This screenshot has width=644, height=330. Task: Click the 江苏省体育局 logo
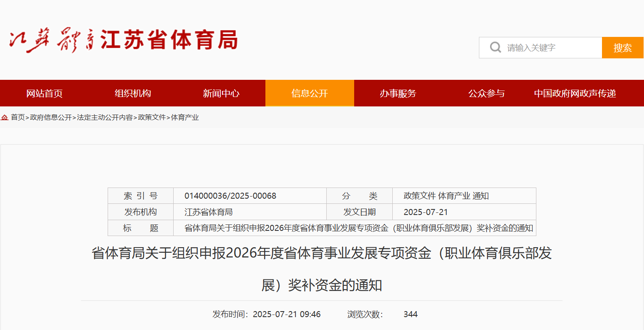pos(123,41)
